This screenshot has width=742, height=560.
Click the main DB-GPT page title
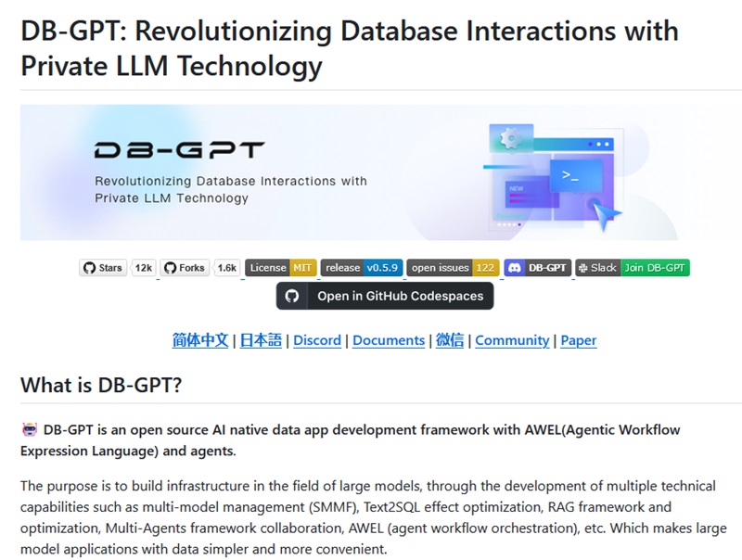pyautogui.click(x=350, y=48)
